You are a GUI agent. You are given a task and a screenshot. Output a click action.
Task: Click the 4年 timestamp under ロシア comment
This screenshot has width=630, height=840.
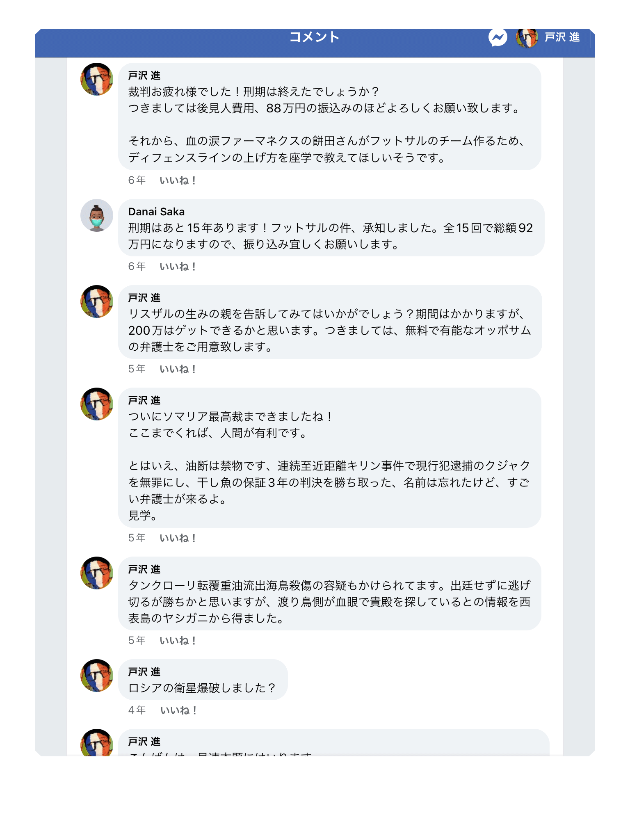tap(137, 710)
